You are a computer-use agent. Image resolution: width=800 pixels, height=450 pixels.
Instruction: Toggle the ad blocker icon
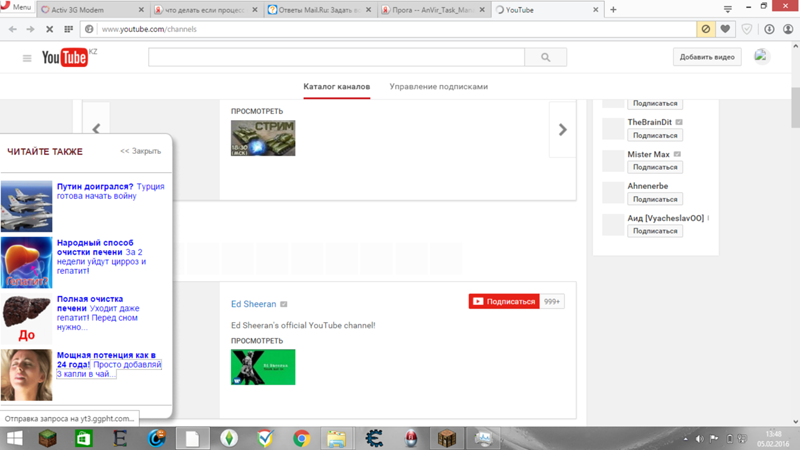[706, 29]
